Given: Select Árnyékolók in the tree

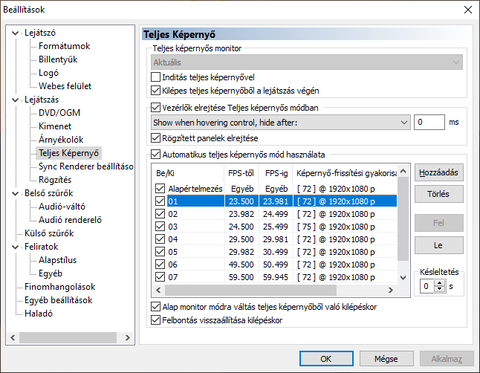Looking at the screenshot, I should 61,140.
